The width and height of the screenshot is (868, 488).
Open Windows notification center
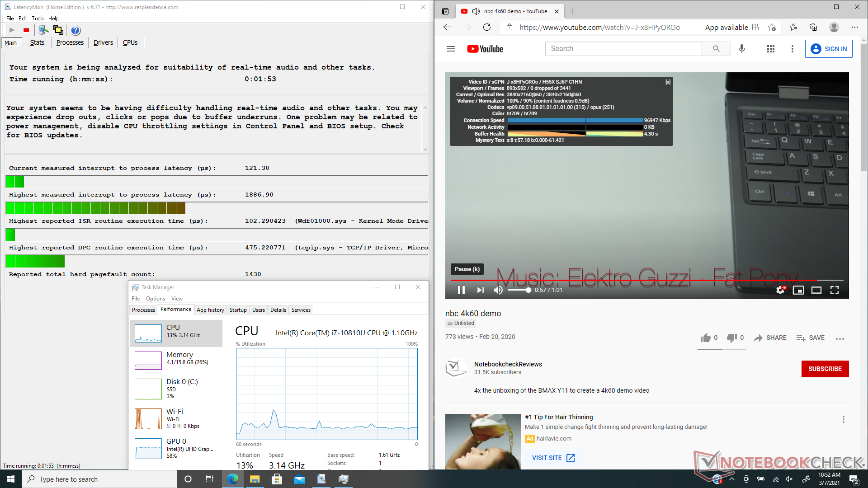click(x=854, y=479)
